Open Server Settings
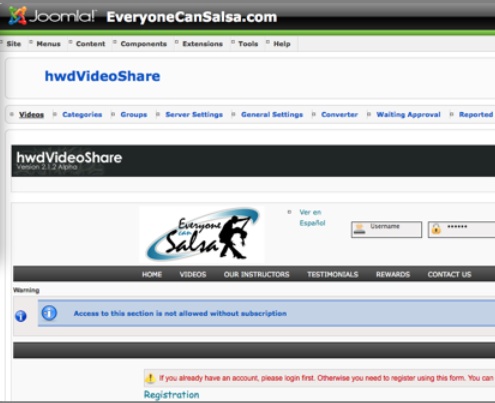Screen dimensions: 495x403 click(194, 115)
